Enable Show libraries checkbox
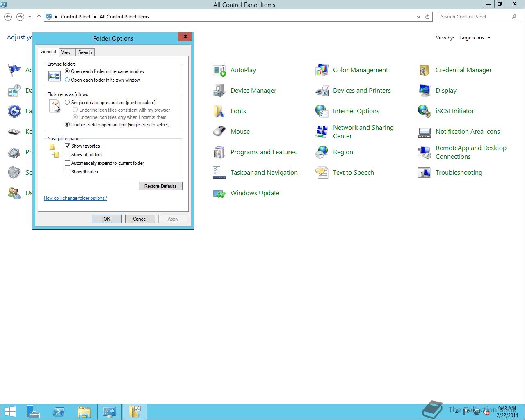 68,172
